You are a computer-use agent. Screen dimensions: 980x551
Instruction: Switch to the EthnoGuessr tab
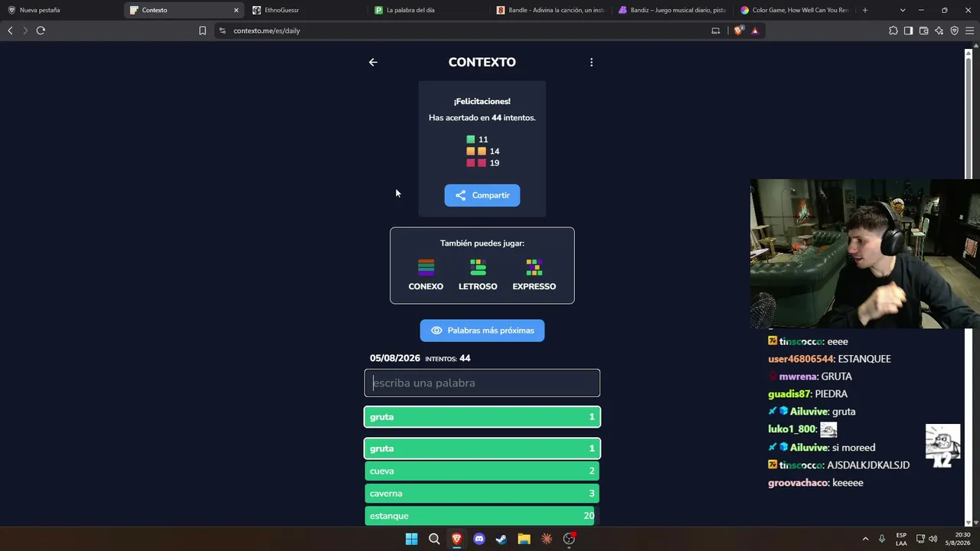click(306, 10)
